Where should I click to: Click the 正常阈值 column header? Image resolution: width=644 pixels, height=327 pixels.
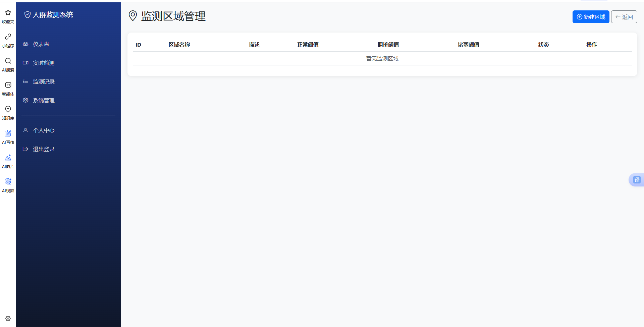[x=308, y=45]
